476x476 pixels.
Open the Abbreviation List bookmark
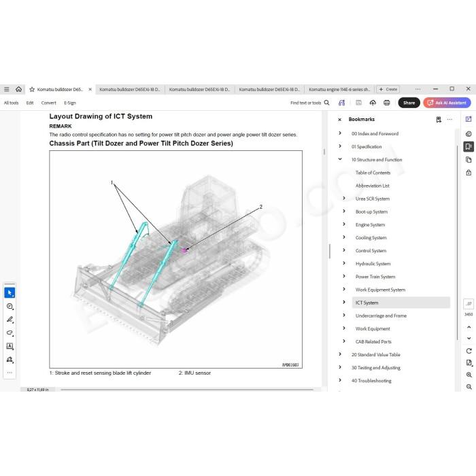[373, 186]
